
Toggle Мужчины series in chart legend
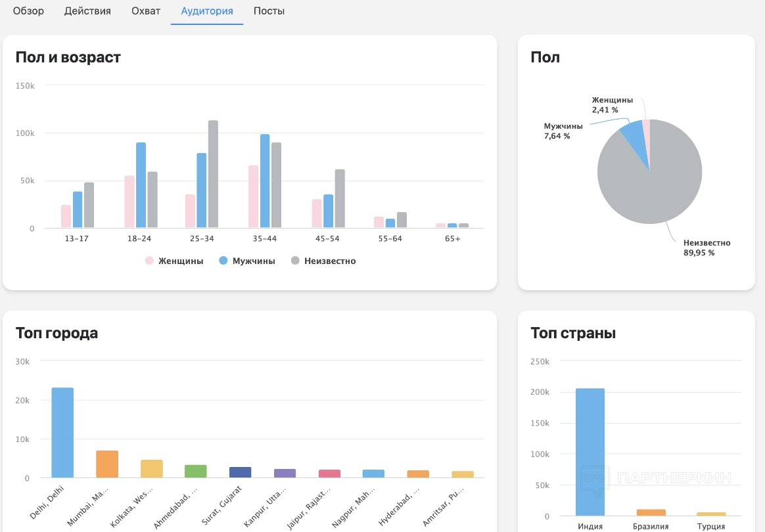coord(247,261)
